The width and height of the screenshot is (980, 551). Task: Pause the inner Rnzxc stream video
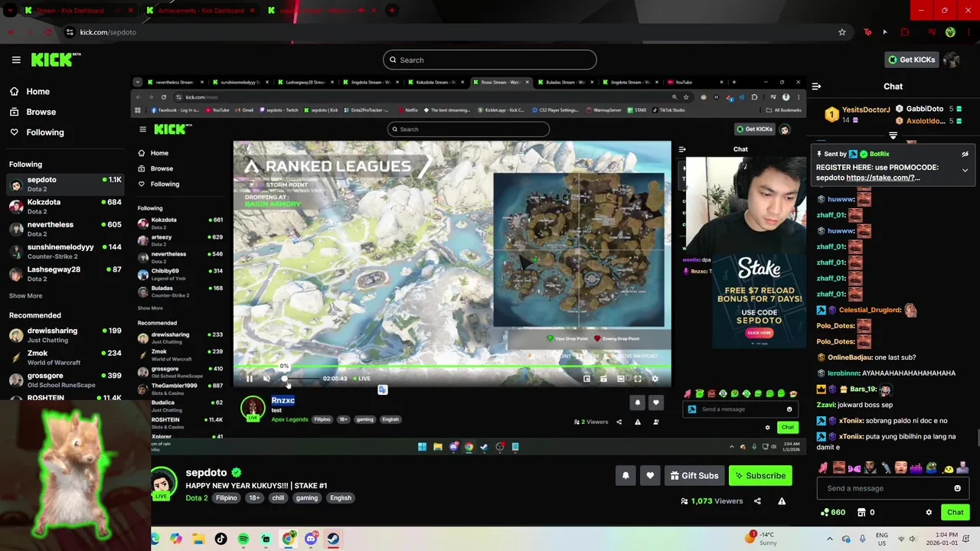pos(250,378)
